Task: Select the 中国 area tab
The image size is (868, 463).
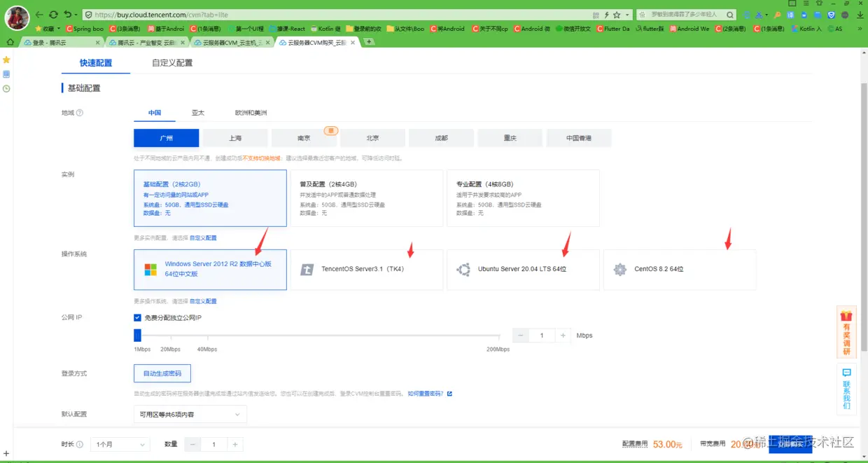Action: click(155, 113)
